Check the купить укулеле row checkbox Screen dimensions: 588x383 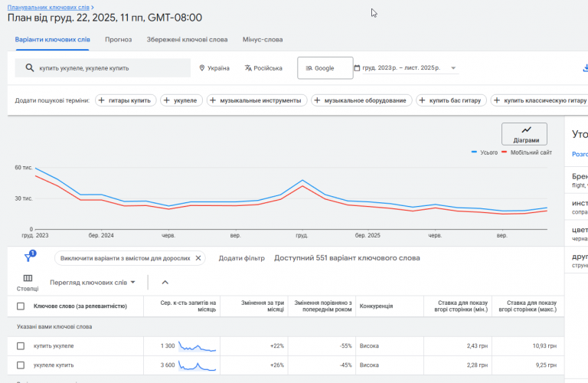pos(21,346)
